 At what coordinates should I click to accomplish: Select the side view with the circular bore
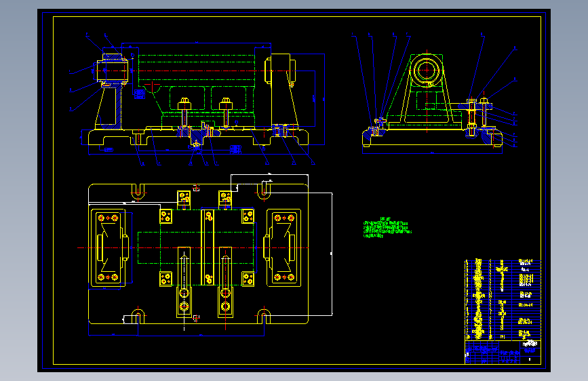coord(434,94)
